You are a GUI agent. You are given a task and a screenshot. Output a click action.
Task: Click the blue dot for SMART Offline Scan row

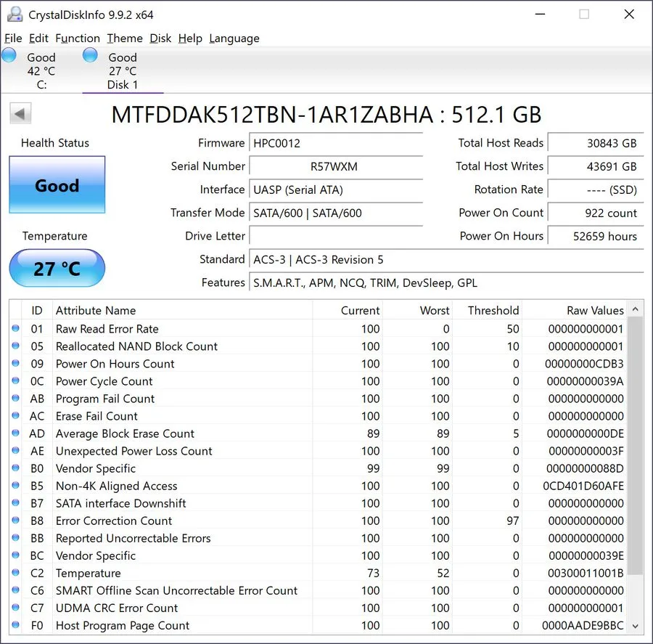[15, 590]
